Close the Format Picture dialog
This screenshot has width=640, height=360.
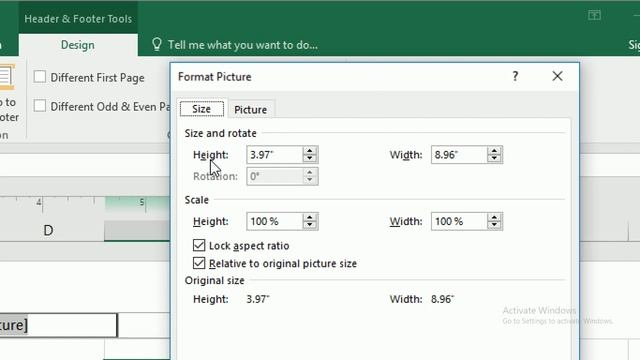[x=557, y=76]
